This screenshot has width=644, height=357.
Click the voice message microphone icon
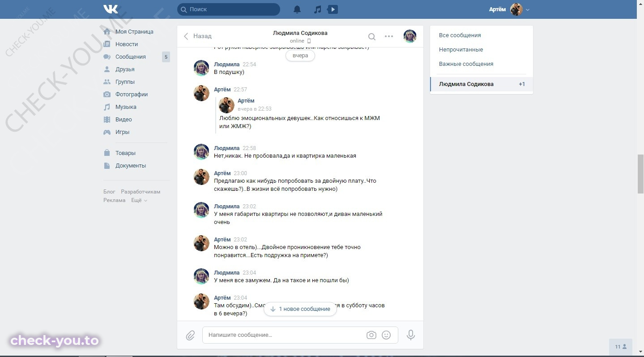click(411, 335)
